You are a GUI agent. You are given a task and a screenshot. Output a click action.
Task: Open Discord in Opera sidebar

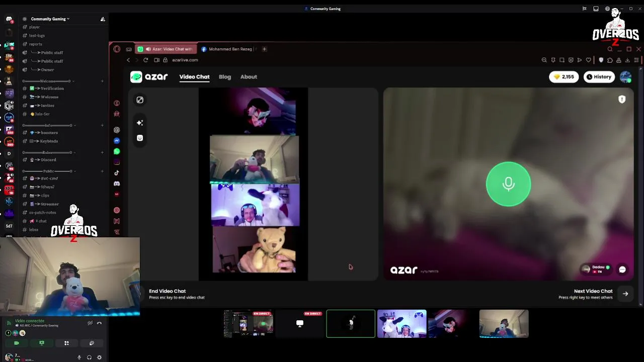coord(117,184)
